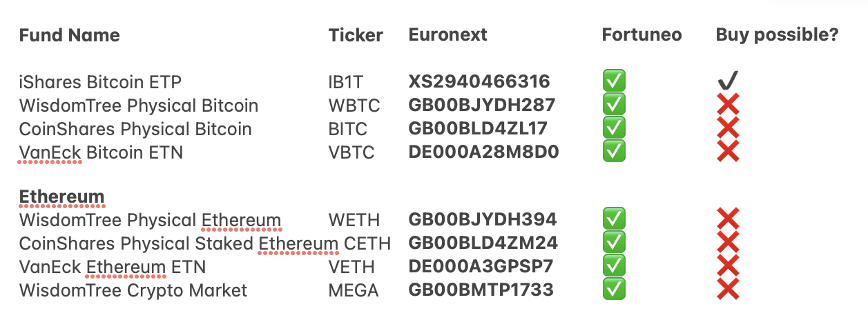Click ISIN code XS2940466316
Viewport: 868px width, 322px height.
tap(479, 82)
